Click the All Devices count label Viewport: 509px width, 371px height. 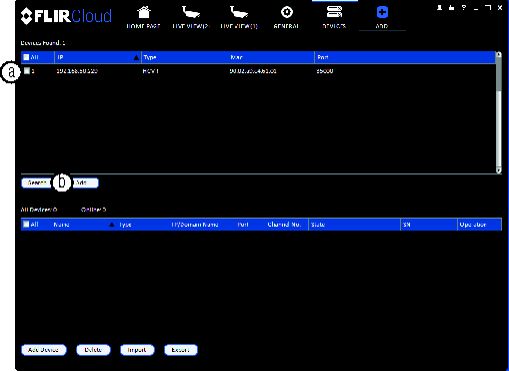39,210
